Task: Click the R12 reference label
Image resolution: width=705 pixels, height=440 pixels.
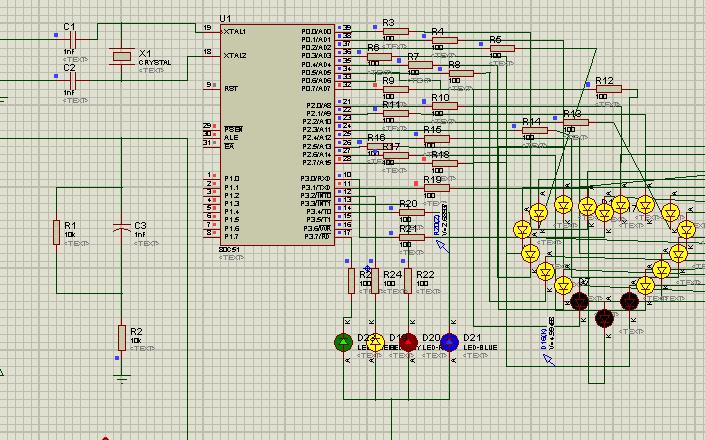Action: point(604,80)
